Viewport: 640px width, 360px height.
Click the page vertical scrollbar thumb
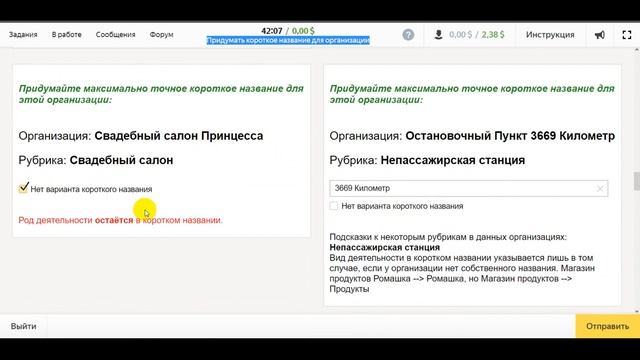coord(636,181)
